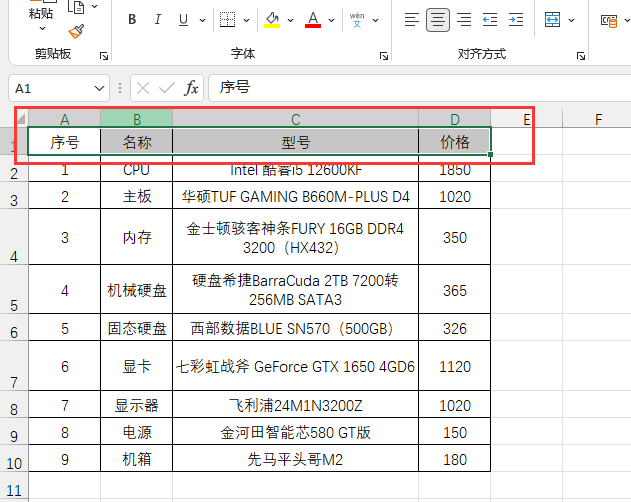Select column A header
631x502 pixels.
(x=64, y=119)
